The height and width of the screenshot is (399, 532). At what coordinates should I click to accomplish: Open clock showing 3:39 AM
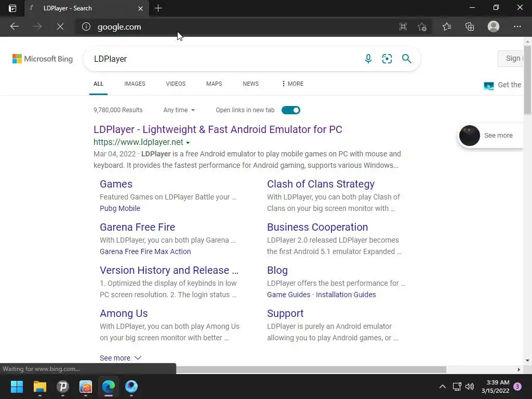[x=495, y=387]
